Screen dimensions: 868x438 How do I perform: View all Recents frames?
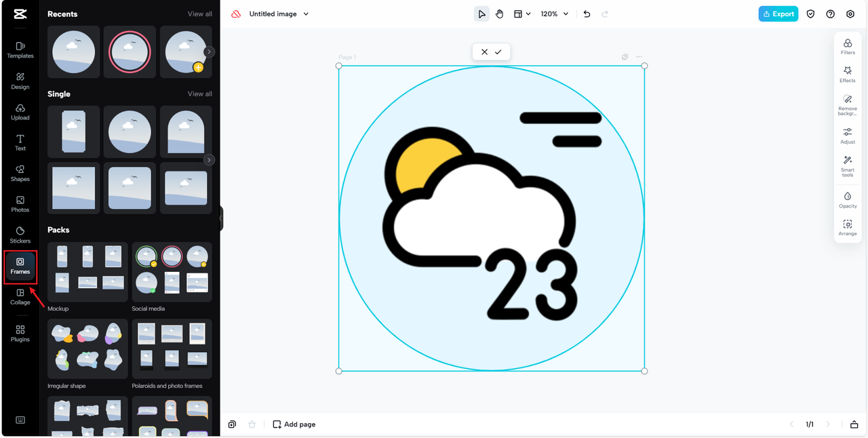pos(199,14)
